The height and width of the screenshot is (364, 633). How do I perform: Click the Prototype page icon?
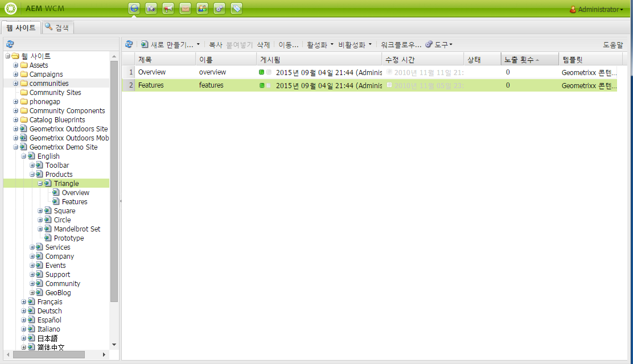coord(48,238)
